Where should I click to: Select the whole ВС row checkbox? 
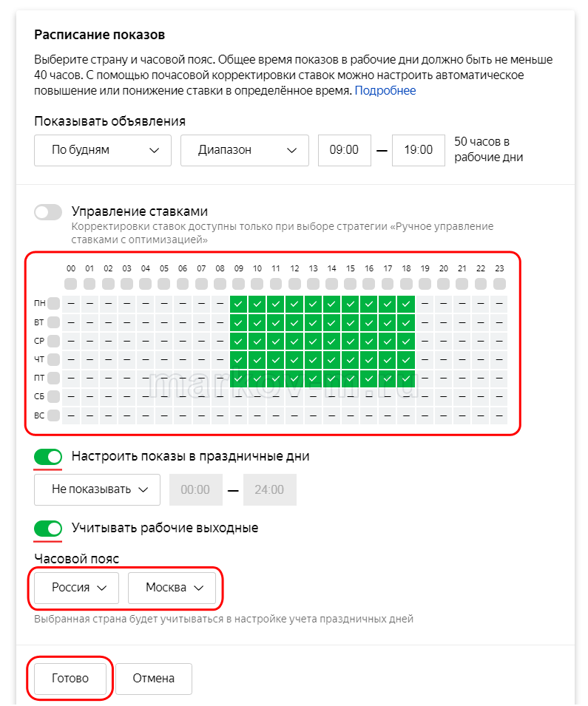(x=53, y=415)
